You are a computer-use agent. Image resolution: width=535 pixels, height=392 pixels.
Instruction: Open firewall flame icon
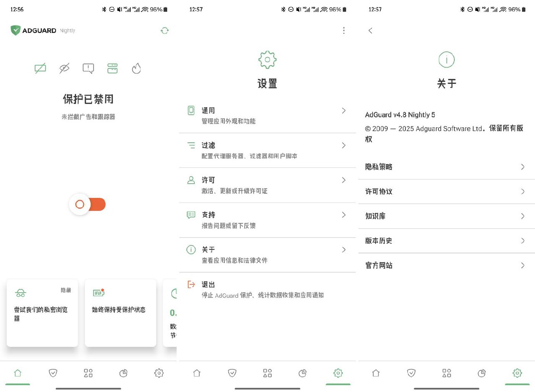click(136, 68)
